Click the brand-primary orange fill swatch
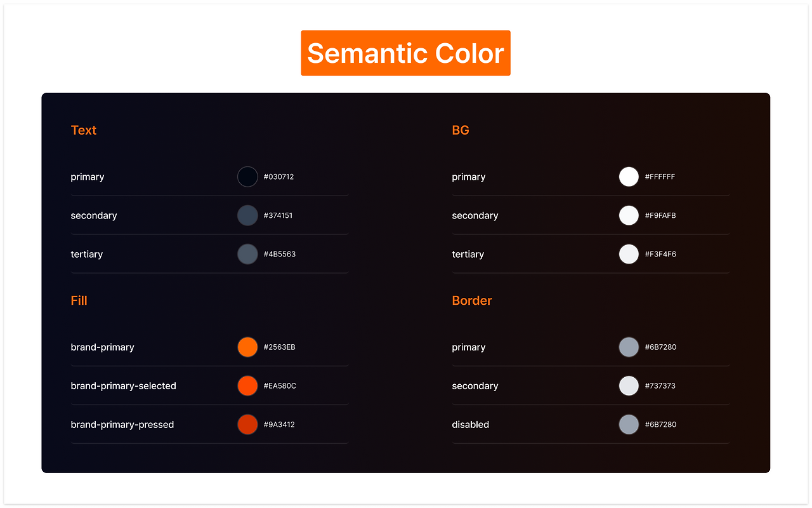 [x=247, y=347]
